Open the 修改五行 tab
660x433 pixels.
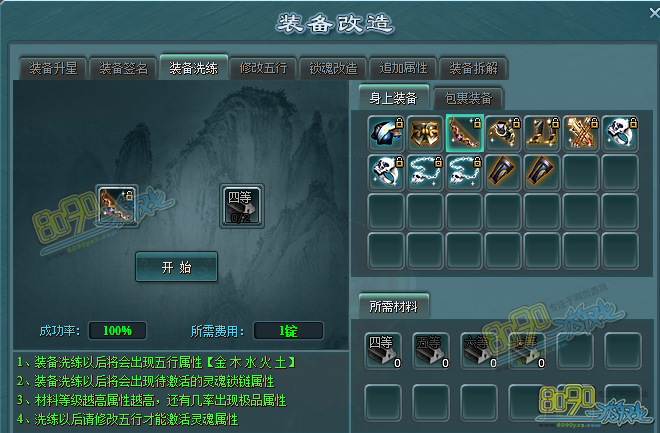pos(263,68)
